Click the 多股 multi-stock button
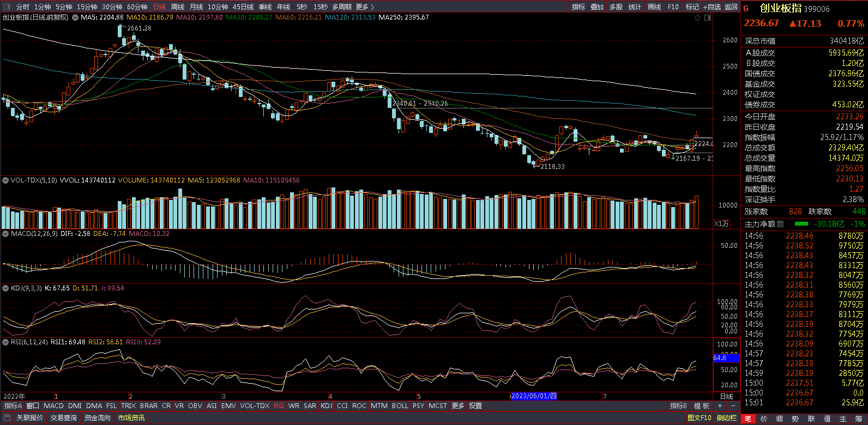 coord(616,7)
